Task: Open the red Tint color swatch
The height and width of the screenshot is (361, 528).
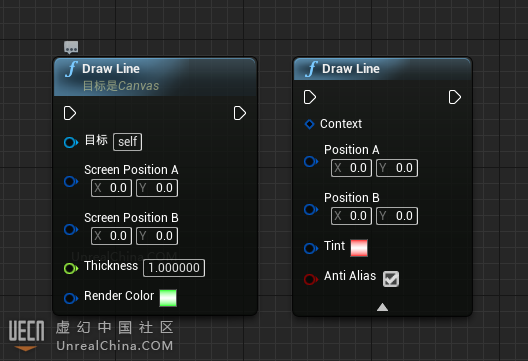Action: click(x=359, y=248)
